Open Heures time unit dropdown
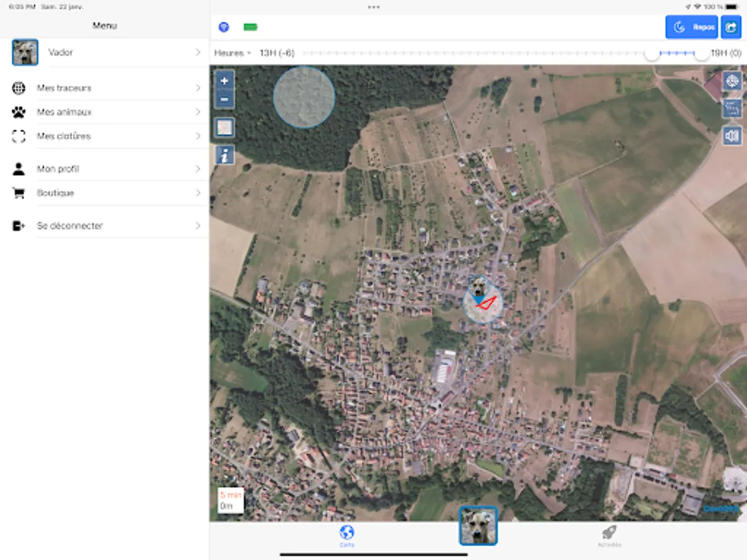747x560 pixels. point(232,53)
